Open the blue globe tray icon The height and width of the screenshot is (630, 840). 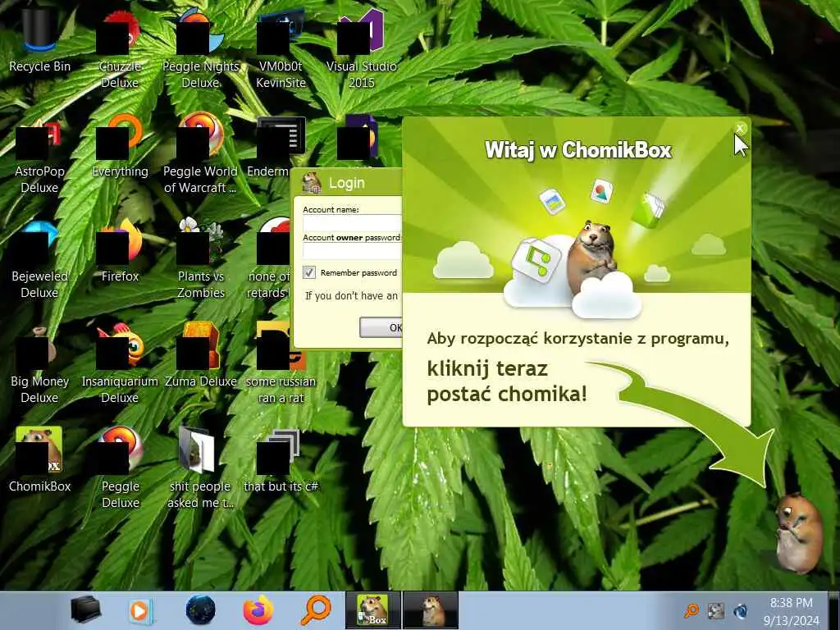741,610
